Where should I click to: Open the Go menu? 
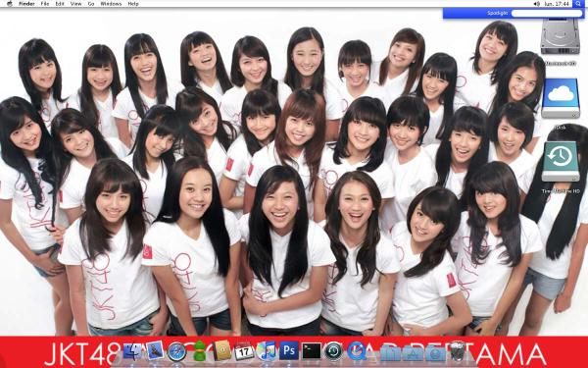click(x=91, y=4)
